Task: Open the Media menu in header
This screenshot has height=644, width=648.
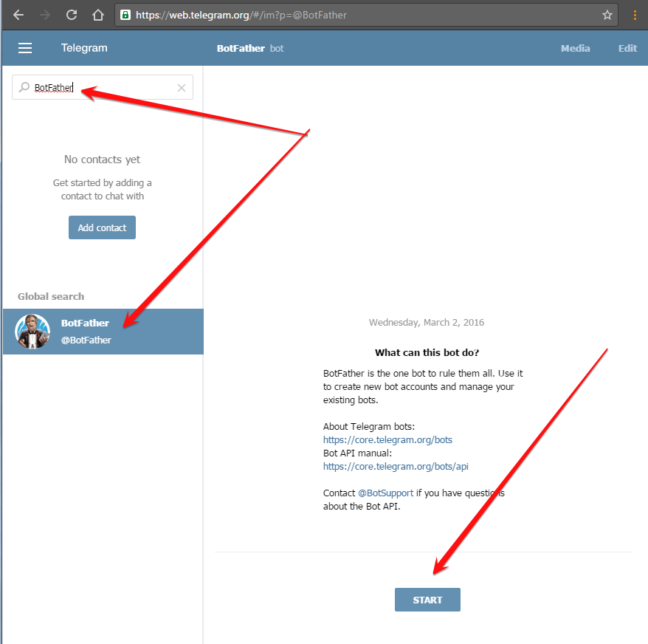Action: tap(575, 48)
